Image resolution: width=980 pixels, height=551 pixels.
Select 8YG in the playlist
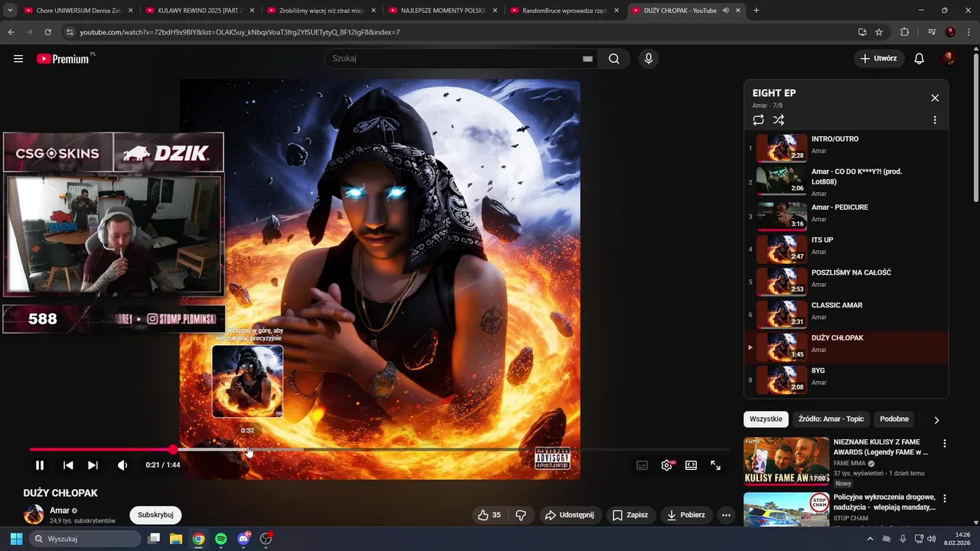click(x=846, y=379)
